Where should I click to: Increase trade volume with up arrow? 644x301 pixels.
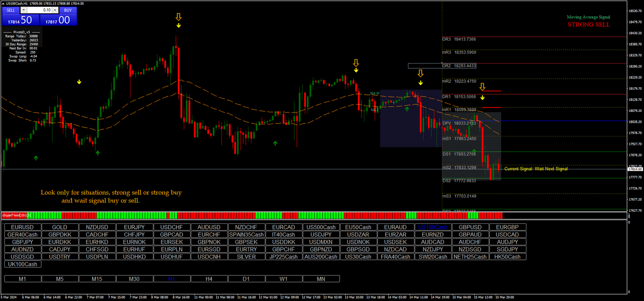[55, 10]
